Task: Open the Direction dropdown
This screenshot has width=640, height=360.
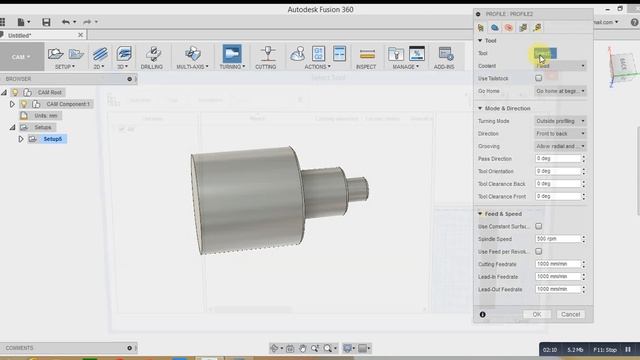Action: [560, 134]
